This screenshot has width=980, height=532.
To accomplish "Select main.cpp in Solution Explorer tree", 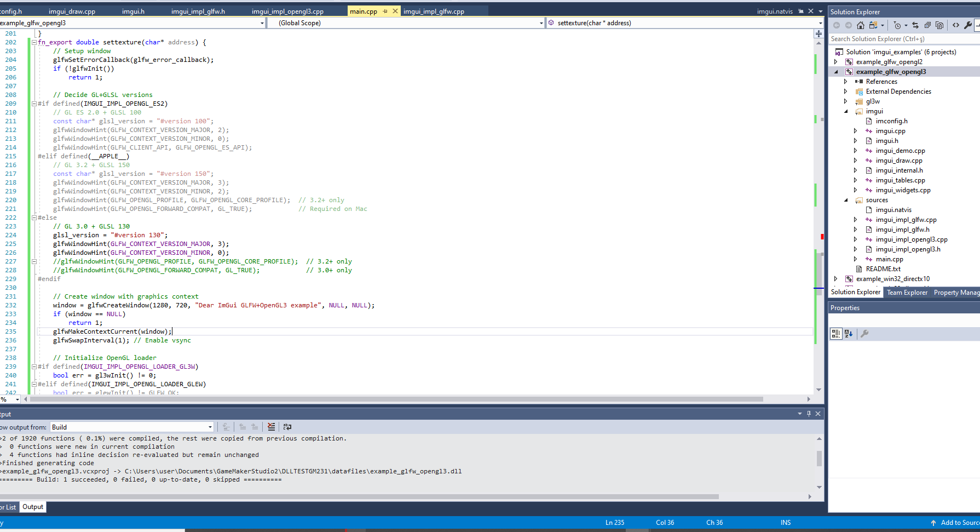I will (x=889, y=259).
